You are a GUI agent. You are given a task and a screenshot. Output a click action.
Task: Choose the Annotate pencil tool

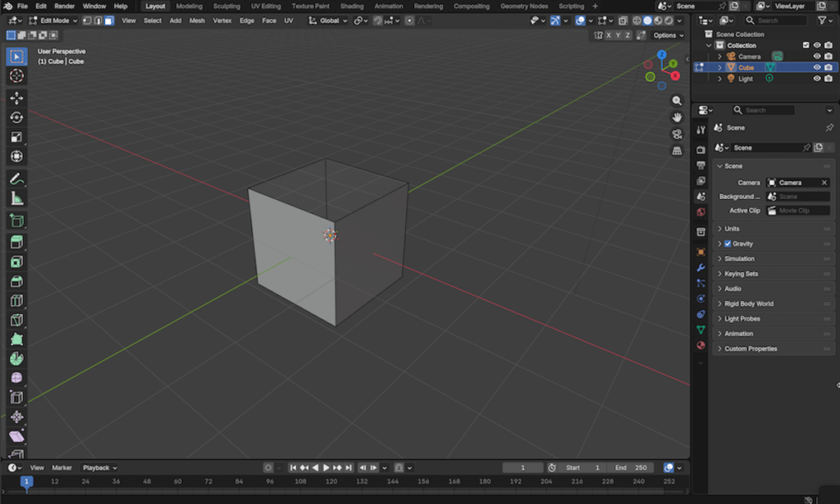pyautogui.click(x=16, y=179)
